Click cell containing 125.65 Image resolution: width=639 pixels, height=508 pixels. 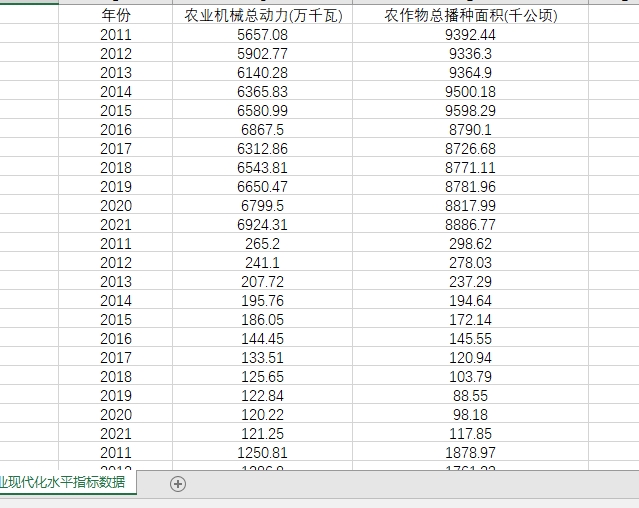(262, 377)
